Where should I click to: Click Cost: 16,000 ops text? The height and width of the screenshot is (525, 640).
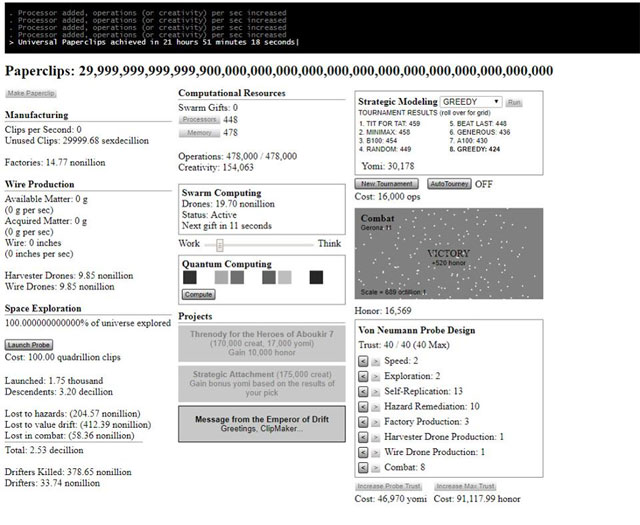[387, 197]
